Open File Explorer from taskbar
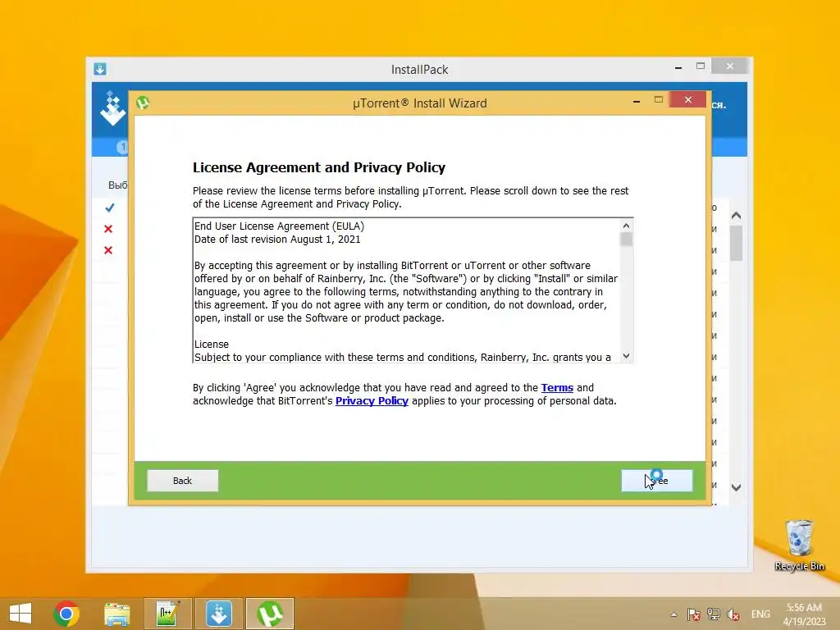 coord(116,614)
